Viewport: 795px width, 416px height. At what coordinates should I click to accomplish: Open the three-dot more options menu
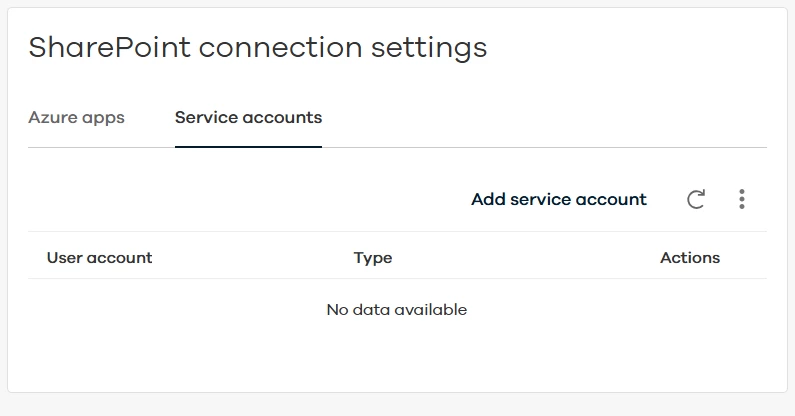tap(741, 200)
